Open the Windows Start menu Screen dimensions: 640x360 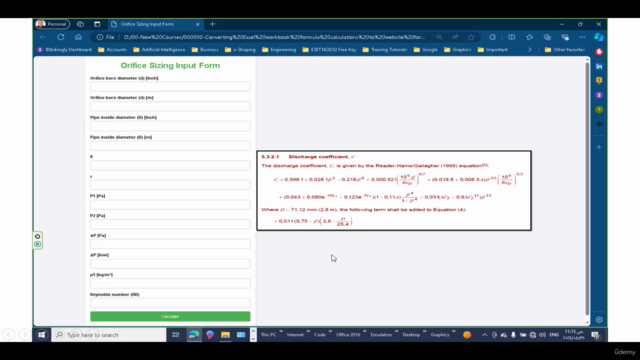[x=42, y=335]
